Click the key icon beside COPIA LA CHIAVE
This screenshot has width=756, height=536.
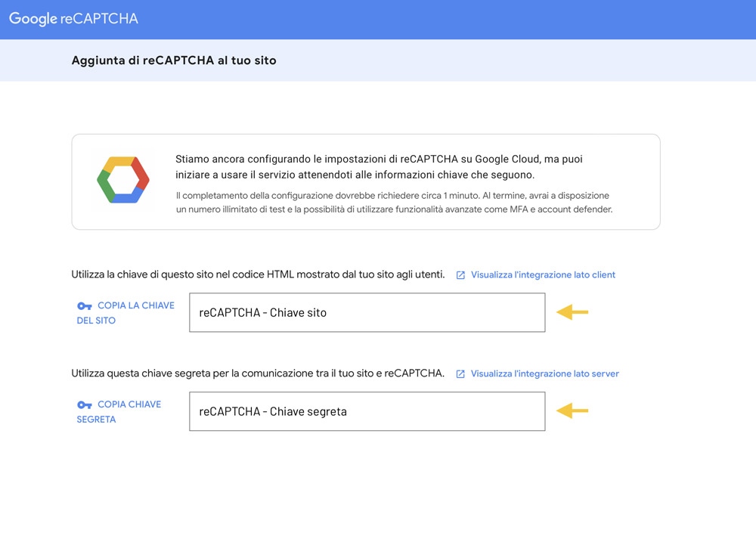click(85, 306)
